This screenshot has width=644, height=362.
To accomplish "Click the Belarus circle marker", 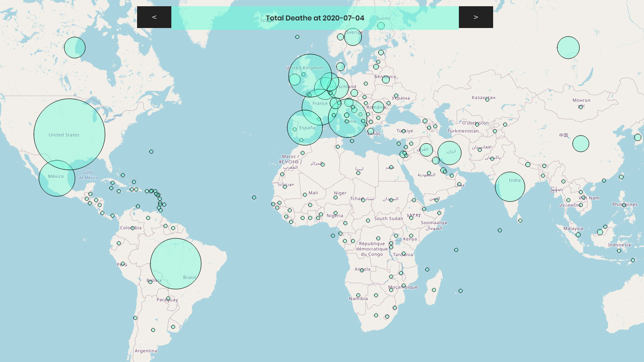I will 386,80.
